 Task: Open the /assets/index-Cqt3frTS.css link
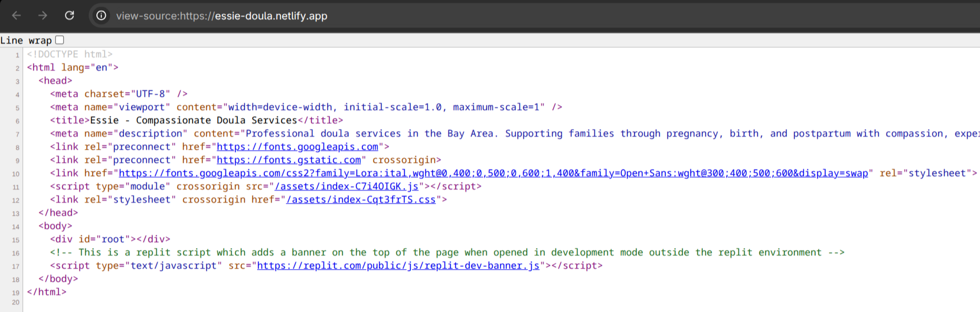pos(361,200)
